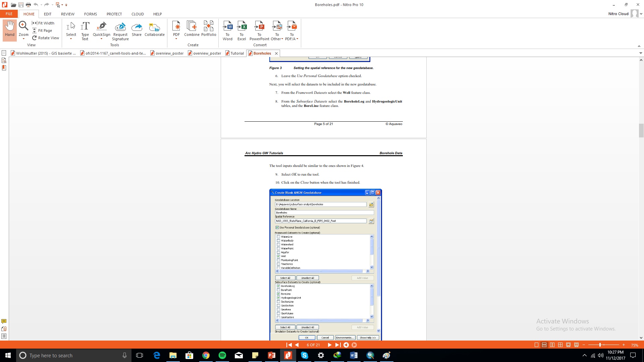Adjust the zoom level slider

click(x=600, y=345)
